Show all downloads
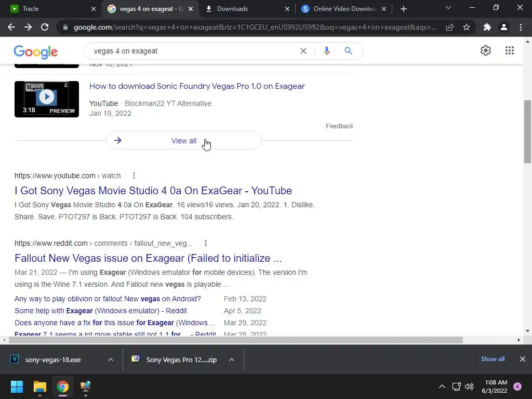 pyautogui.click(x=493, y=359)
